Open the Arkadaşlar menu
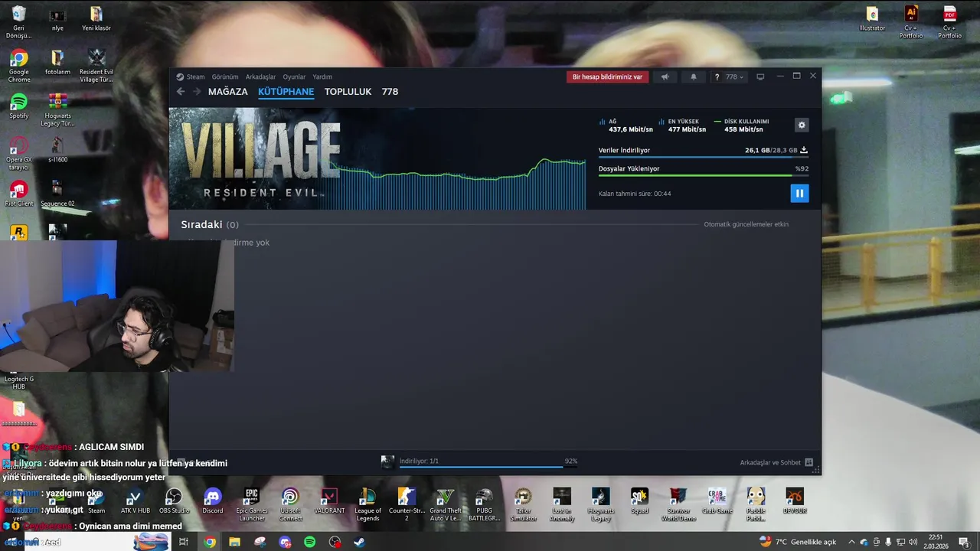Image resolution: width=980 pixels, height=551 pixels. coord(260,77)
